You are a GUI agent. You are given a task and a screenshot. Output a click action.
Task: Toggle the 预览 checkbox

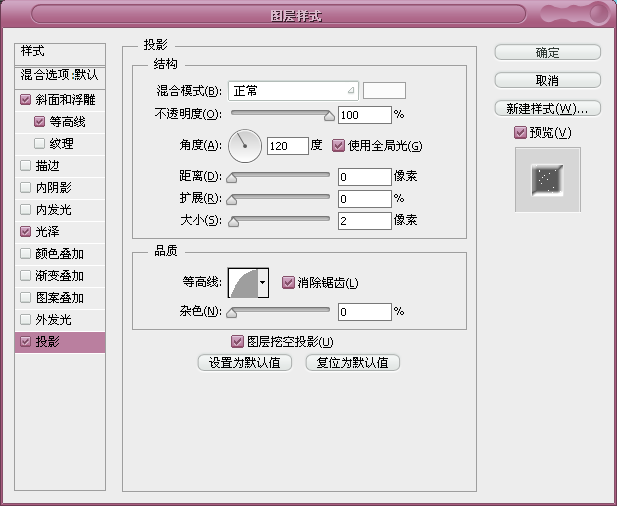pyautogui.click(x=520, y=133)
